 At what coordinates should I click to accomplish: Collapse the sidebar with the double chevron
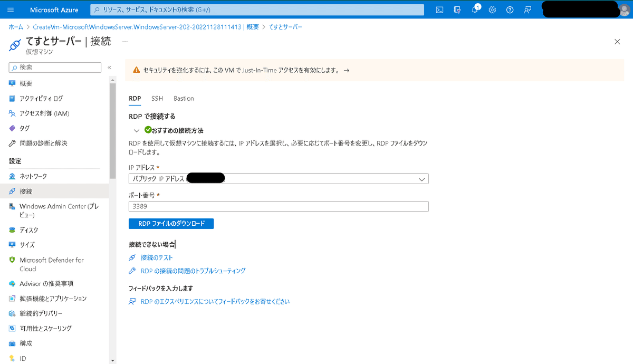coord(109,68)
